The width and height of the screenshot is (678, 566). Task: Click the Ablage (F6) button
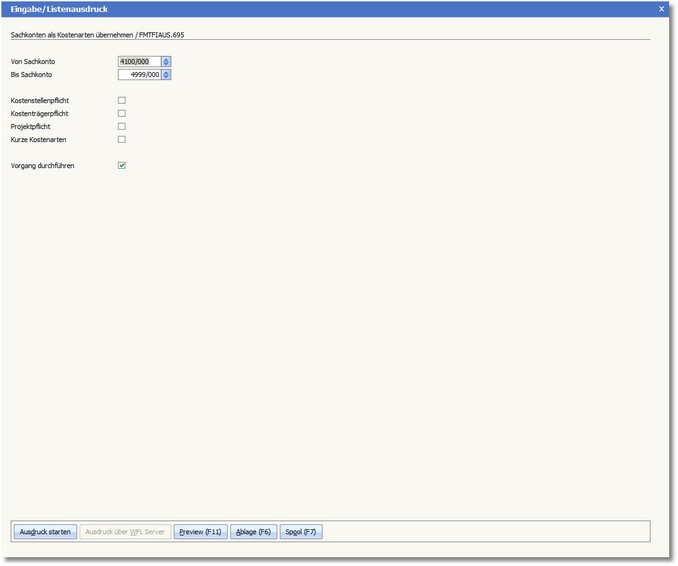(x=253, y=532)
